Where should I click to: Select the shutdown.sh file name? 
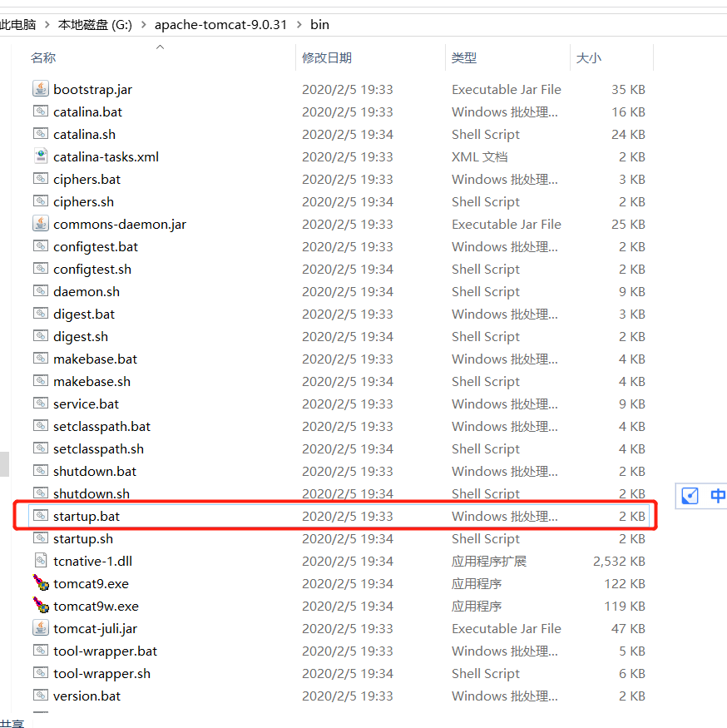[91, 493]
